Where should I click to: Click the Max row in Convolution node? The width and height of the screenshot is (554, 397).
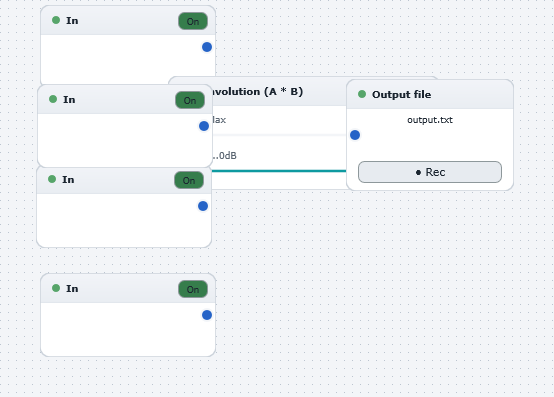pyautogui.click(x=279, y=120)
